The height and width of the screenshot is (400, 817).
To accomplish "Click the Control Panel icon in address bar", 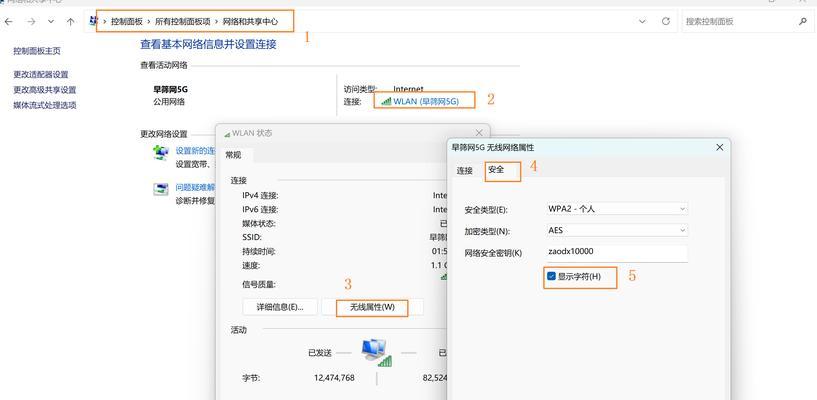I will coord(94,21).
